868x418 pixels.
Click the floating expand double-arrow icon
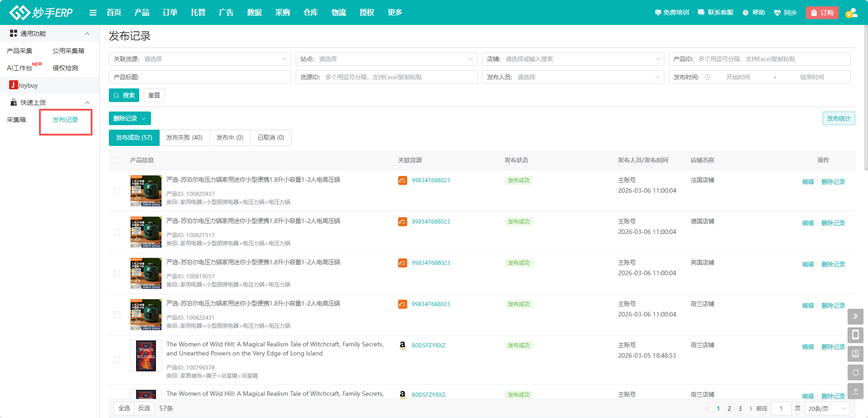[855, 316]
